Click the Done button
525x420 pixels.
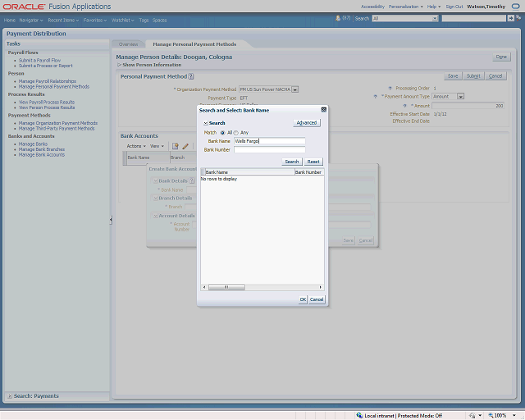(501, 57)
